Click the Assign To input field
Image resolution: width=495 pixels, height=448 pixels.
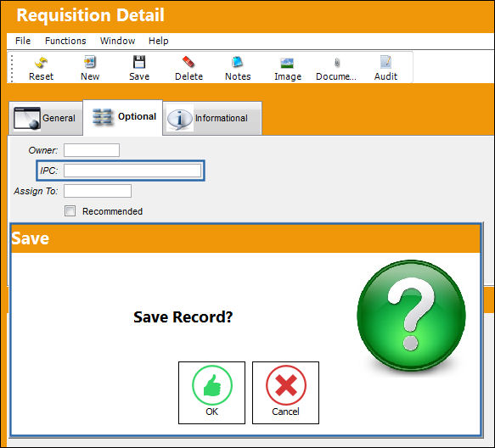pyautogui.click(x=98, y=191)
